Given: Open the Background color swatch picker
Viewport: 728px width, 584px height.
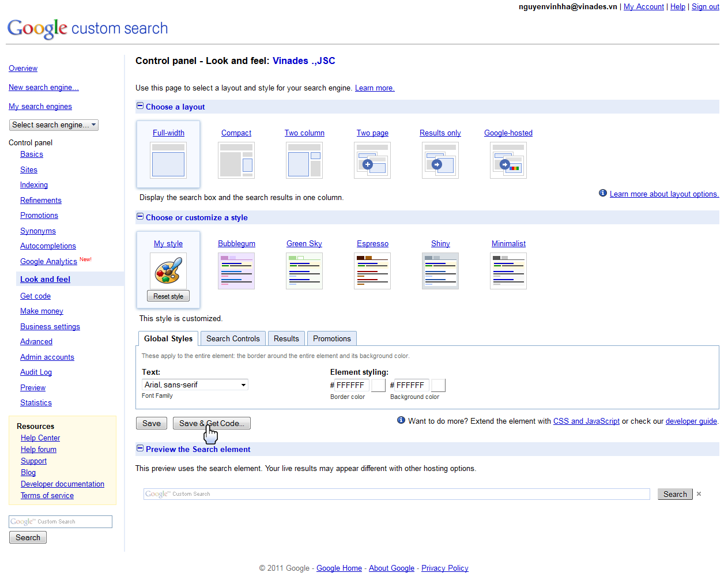Looking at the screenshot, I should [x=438, y=385].
